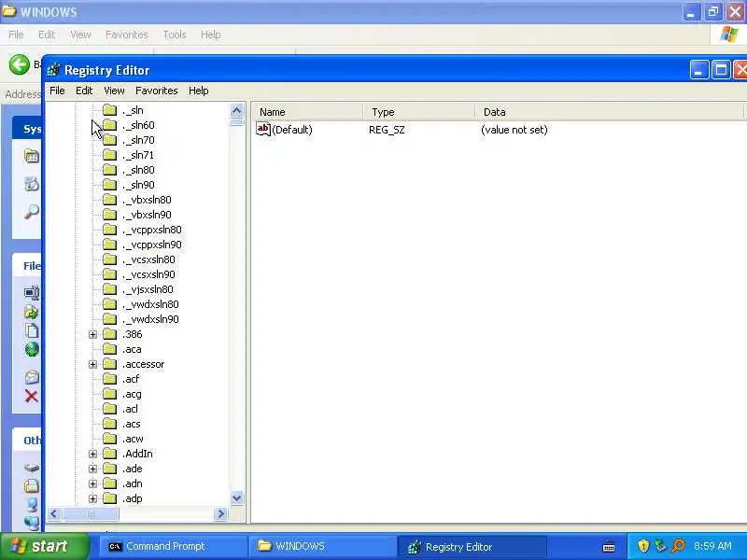Screen dimensions: 747x560
Task: Click the string value icon beside (Default)
Action: click(263, 129)
